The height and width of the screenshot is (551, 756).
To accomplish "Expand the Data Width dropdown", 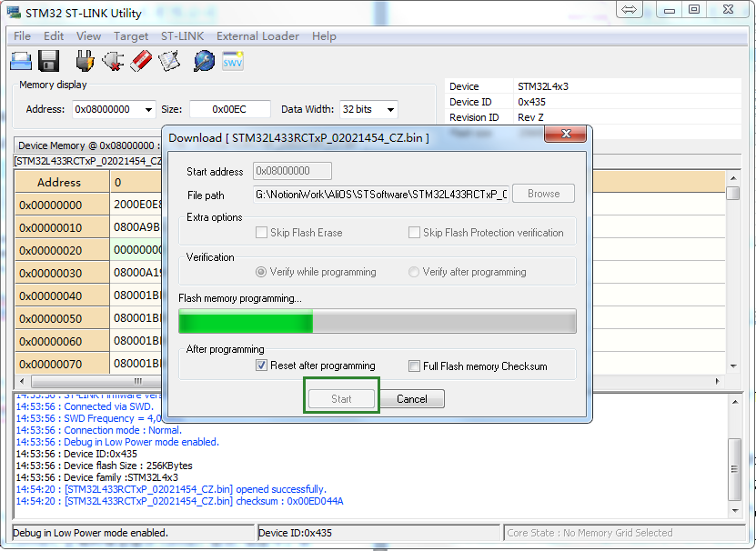I will click(390, 109).
